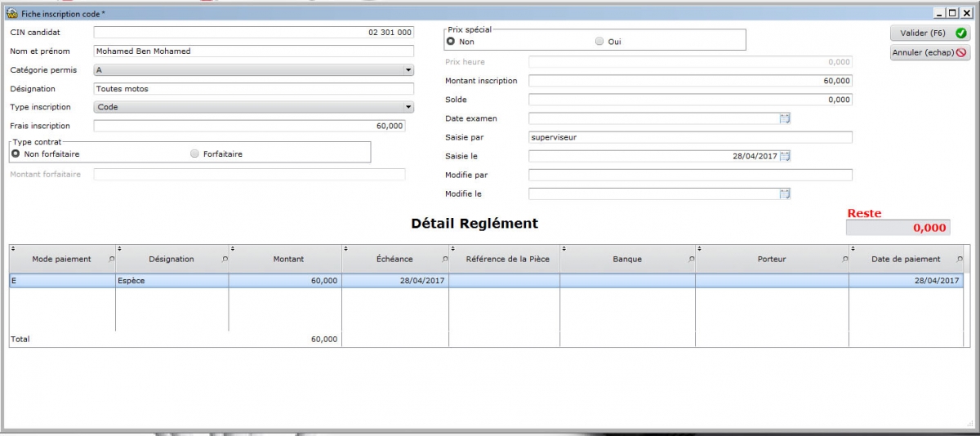Click the Saisie le date field
This screenshot has height=436, width=980.
click(x=654, y=156)
